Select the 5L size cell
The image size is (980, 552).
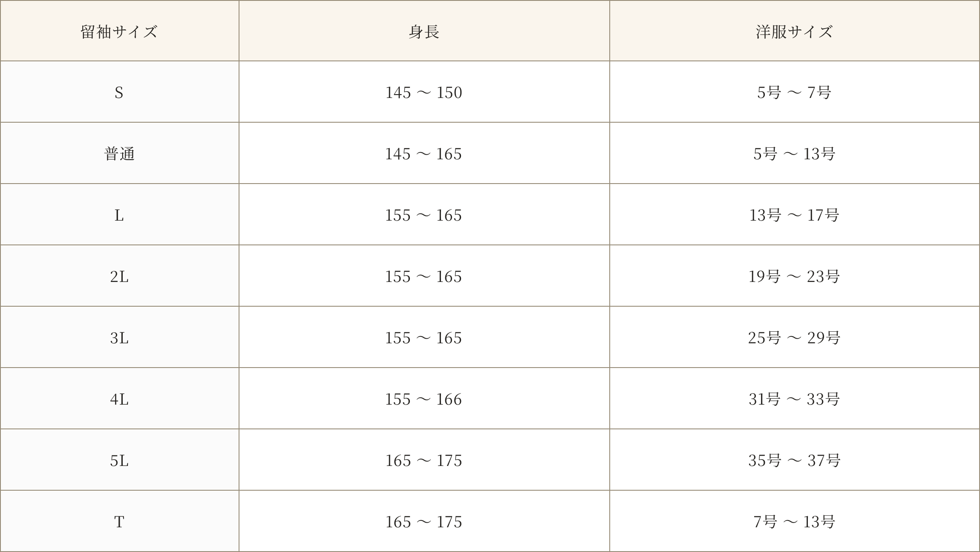(x=120, y=460)
